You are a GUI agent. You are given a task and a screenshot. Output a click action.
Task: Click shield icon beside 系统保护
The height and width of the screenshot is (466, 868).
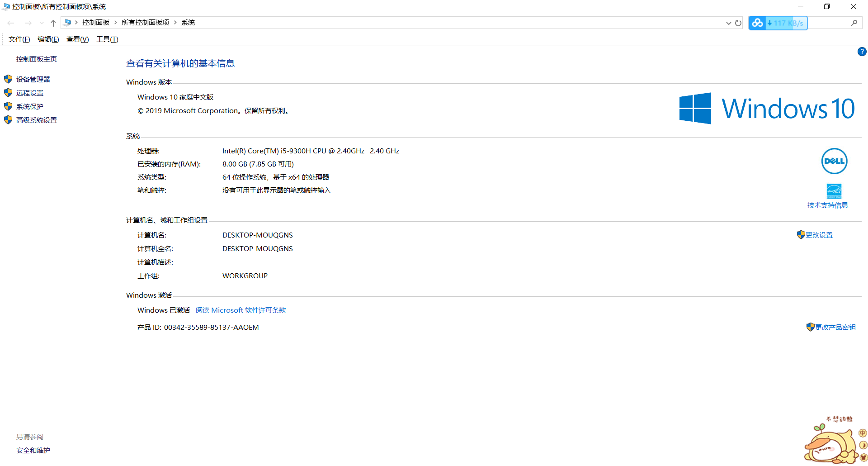[8, 106]
